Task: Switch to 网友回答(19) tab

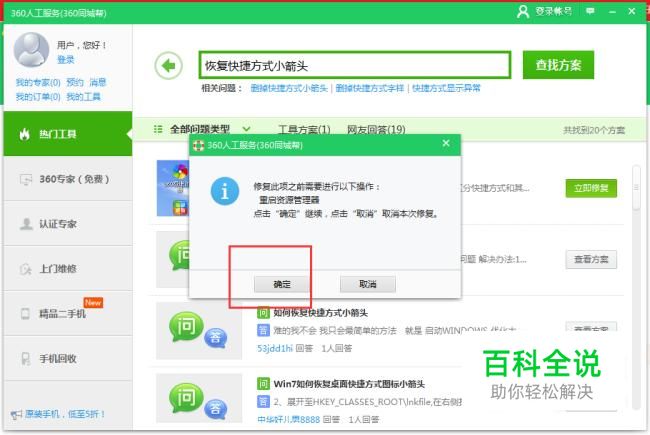Action: pos(376,130)
